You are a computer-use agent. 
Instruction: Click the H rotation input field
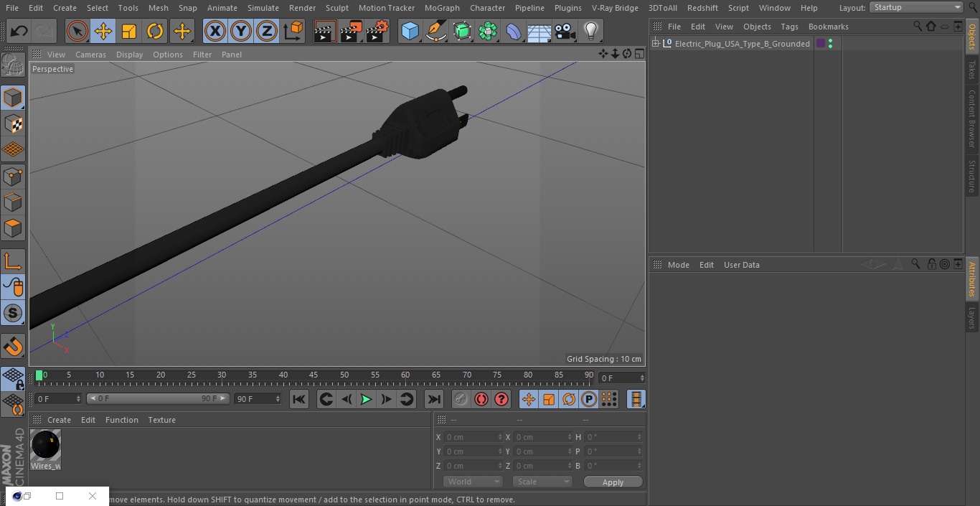612,437
